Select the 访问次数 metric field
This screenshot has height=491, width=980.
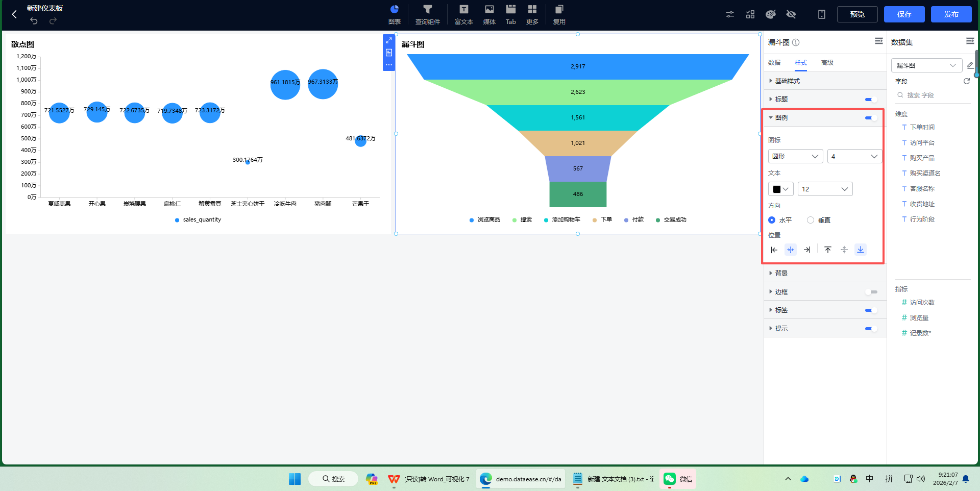(922, 302)
